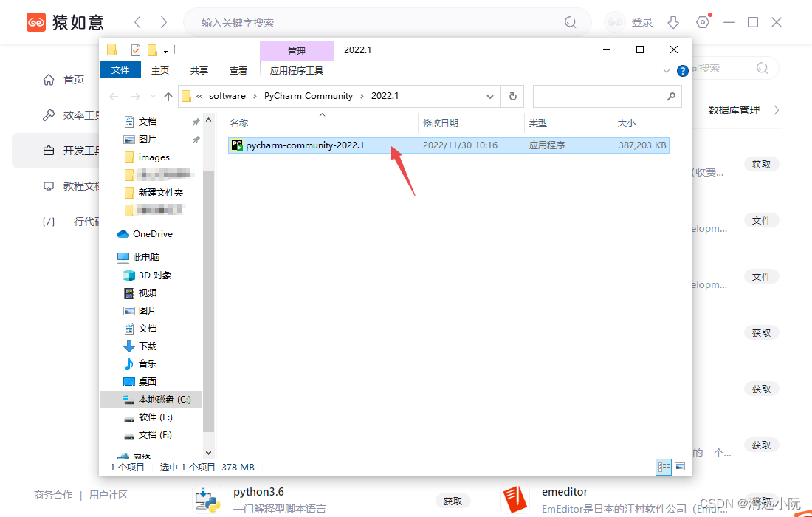Open the 猿如意 downloads arrow icon

pyautogui.click(x=672, y=22)
